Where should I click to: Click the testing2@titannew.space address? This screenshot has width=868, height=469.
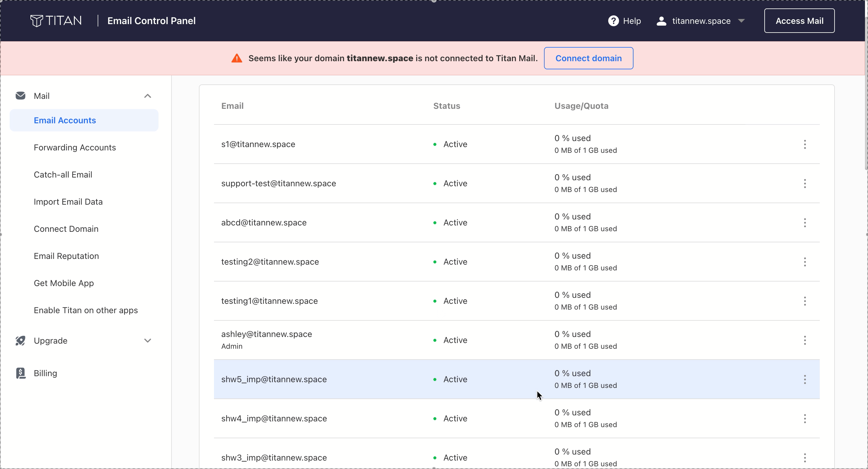tap(270, 262)
